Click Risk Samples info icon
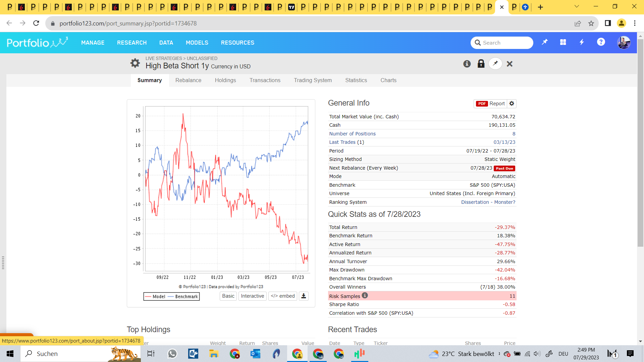 [365, 295]
